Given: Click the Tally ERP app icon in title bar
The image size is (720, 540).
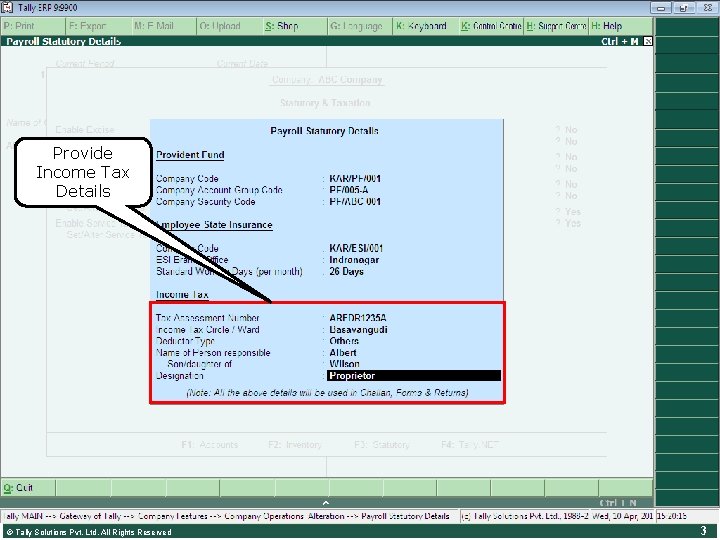Looking at the screenshot, I should tap(8, 7).
